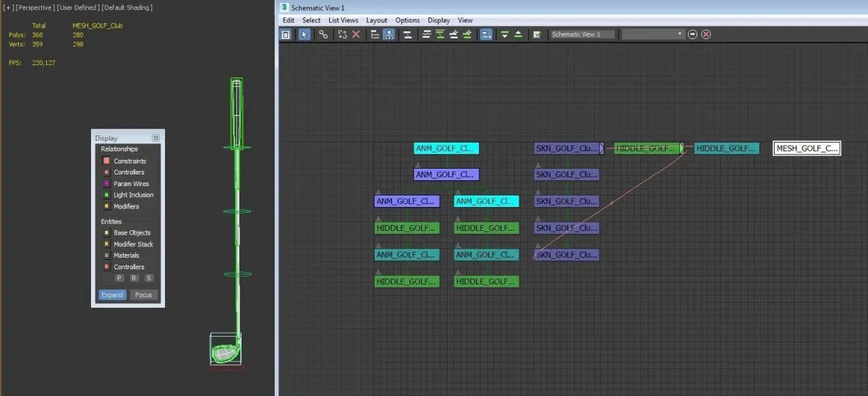This screenshot has width=868, height=396.
Task: Click the Focus button in Display panel
Action: [x=143, y=295]
